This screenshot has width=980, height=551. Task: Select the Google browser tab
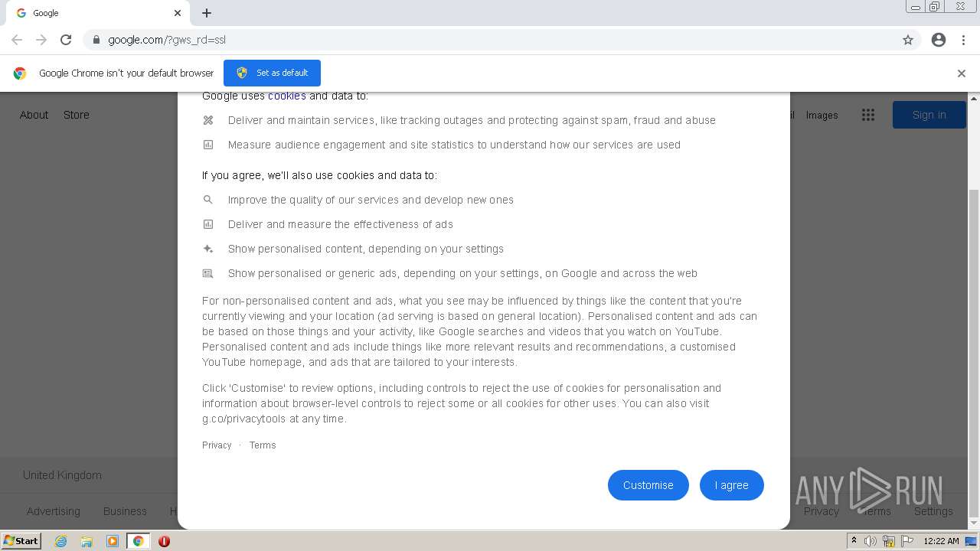click(x=98, y=13)
